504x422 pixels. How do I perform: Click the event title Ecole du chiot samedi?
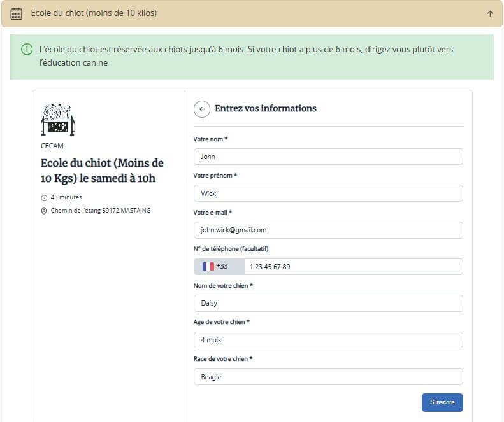(x=102, y=171)
